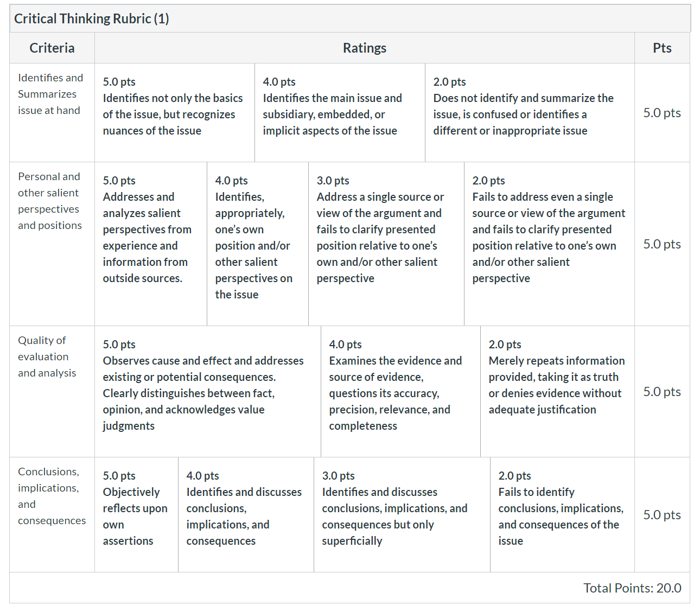Image resolution: width=700 pixels, height=605 pixels.
Task: Select 'Fails to identify conclusions' 2.0 pts rating
Action: pos(562,514)
